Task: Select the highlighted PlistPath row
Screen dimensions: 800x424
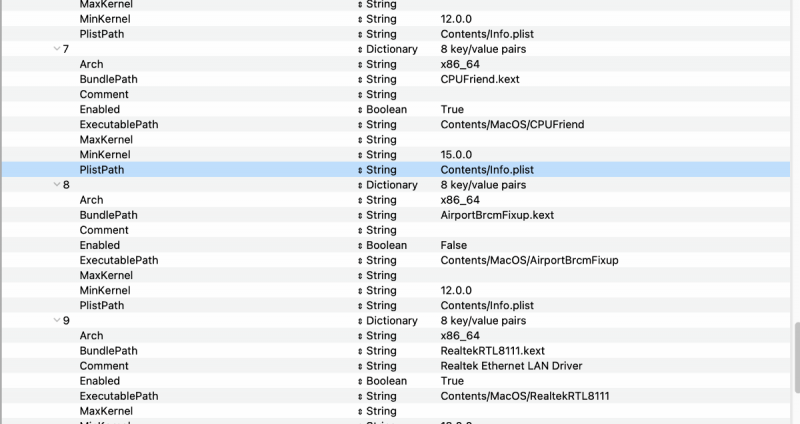Action: pos(396,169)
